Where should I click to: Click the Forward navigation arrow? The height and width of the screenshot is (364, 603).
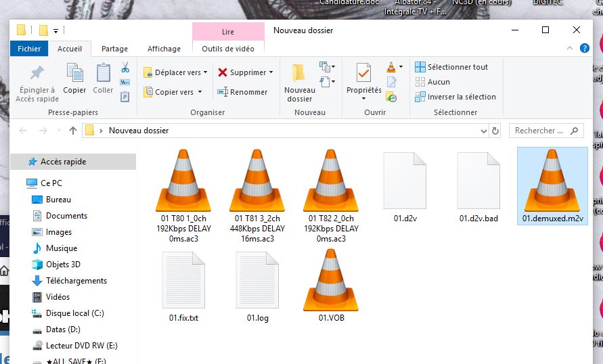click(43, 131)
